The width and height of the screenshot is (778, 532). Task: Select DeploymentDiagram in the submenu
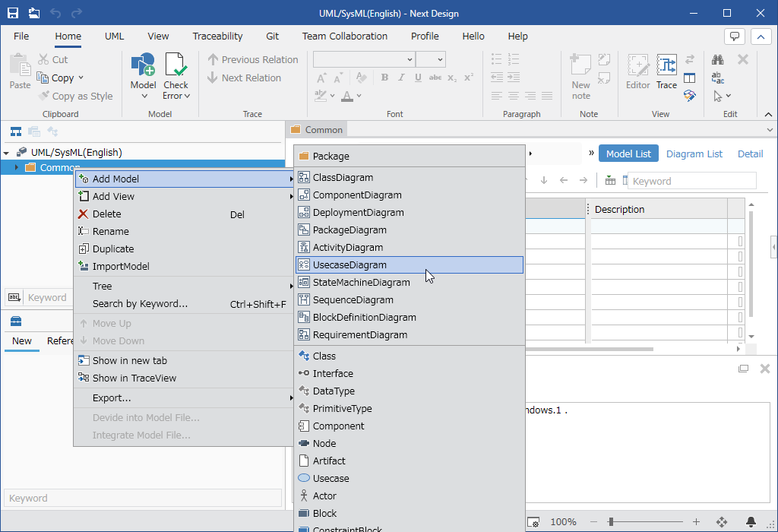pos(410,212)
